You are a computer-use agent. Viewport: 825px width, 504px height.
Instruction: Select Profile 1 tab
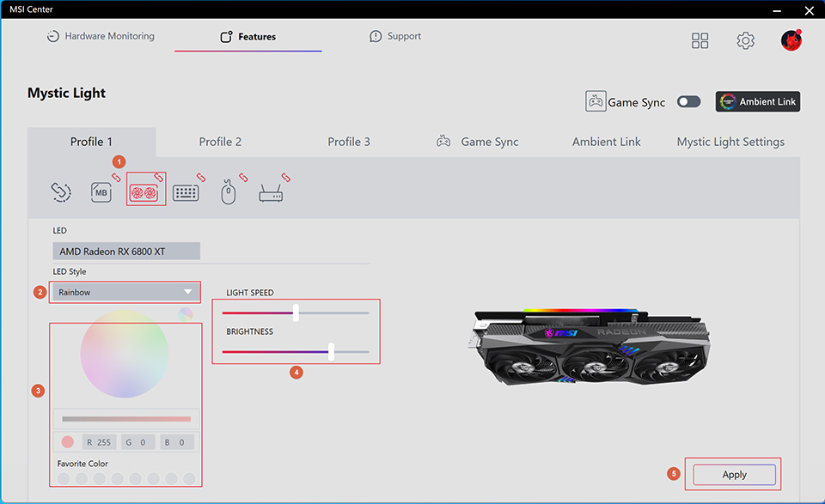92,142
